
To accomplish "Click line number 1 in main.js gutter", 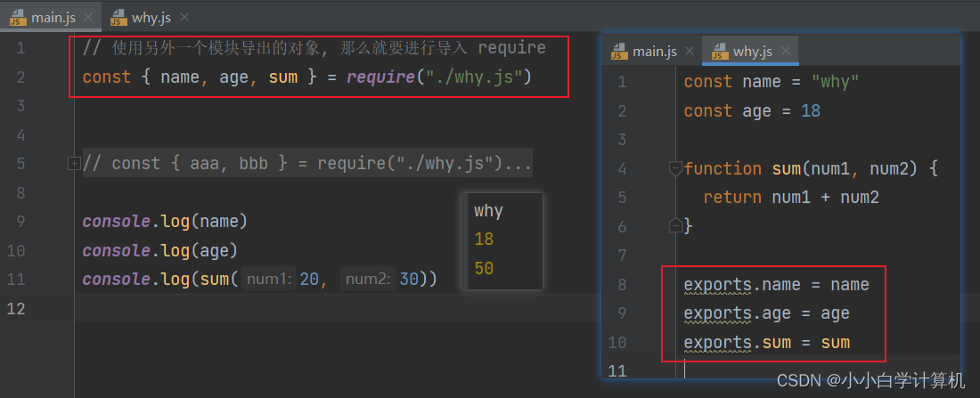I will [20, 48].
